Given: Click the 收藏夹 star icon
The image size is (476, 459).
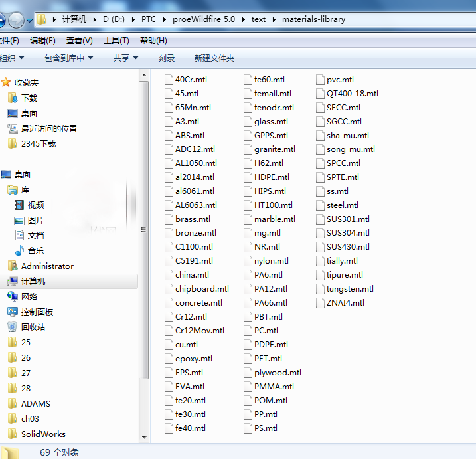Looking at the screenshot, I should (6, 82).
